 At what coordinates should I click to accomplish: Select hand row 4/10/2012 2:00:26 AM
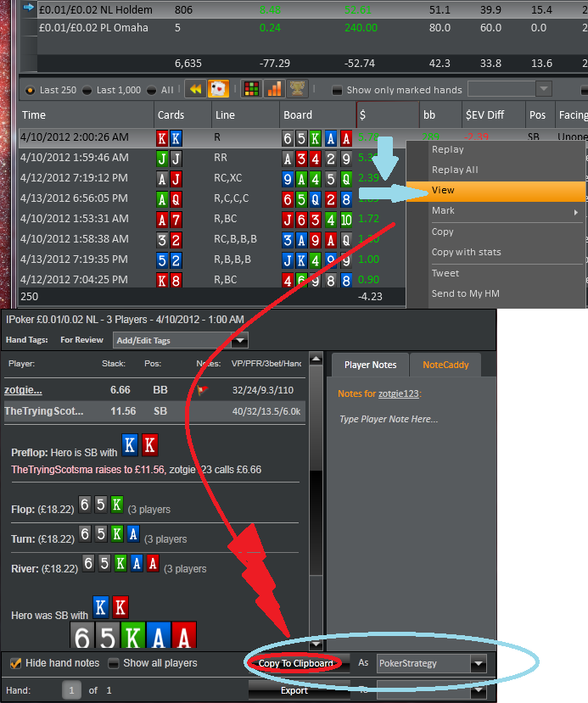pos(210,137)
